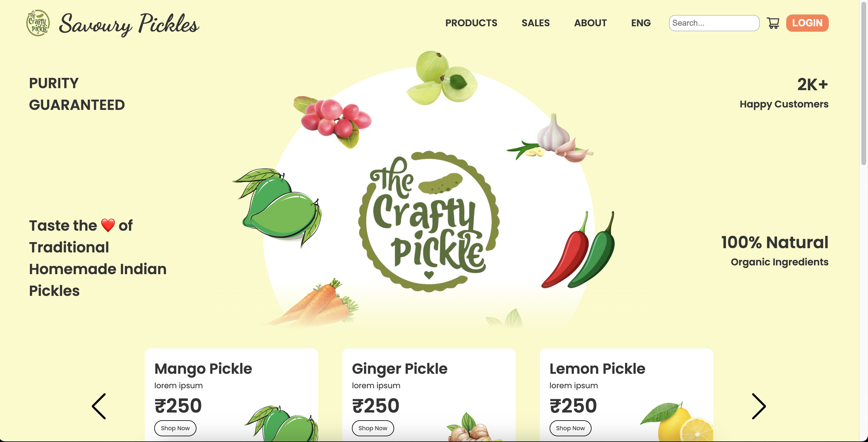Viewport: 868px width, 442px height.
Task: Click the Savoury Pickles brand title
Action: [x=129, y=24]
